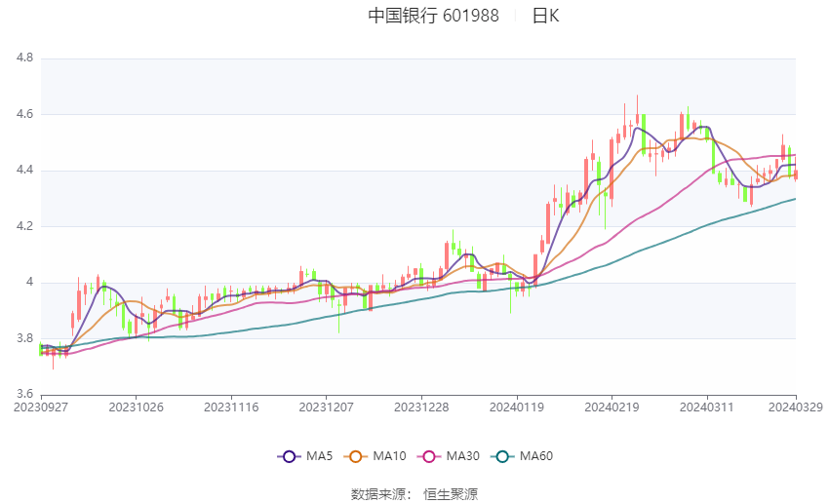
Task: Toggle the MA60 legend series
Action: 522,456
